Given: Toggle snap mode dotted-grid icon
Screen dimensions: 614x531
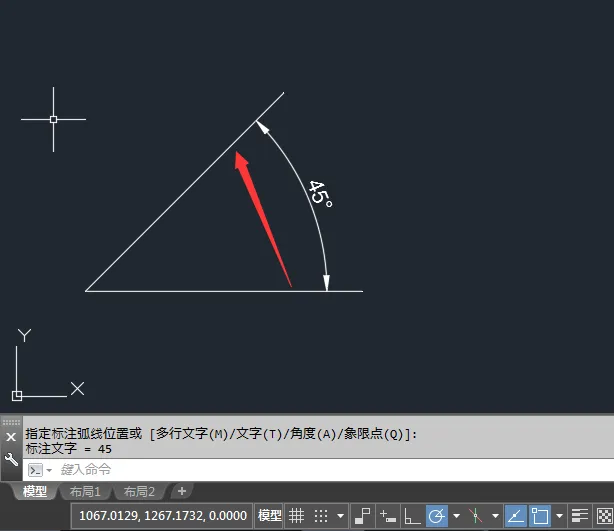Looking at the screenshot, I should point(321,516).
